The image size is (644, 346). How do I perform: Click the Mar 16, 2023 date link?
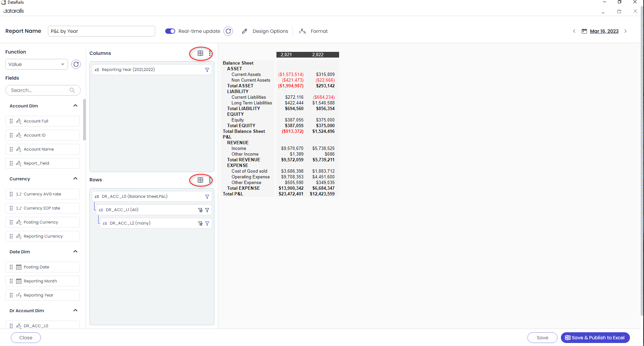(604, 31)
